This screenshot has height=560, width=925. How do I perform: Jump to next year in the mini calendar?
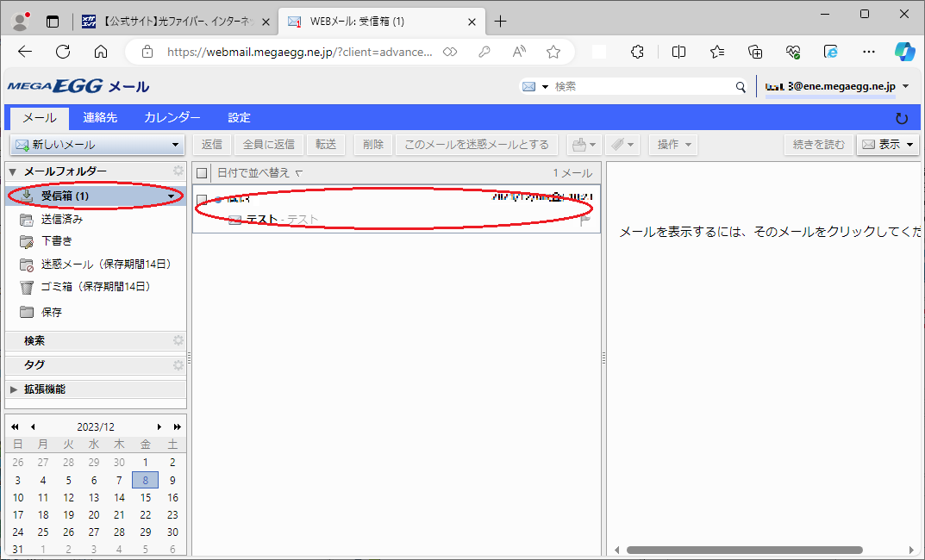[x=178, y=426]
